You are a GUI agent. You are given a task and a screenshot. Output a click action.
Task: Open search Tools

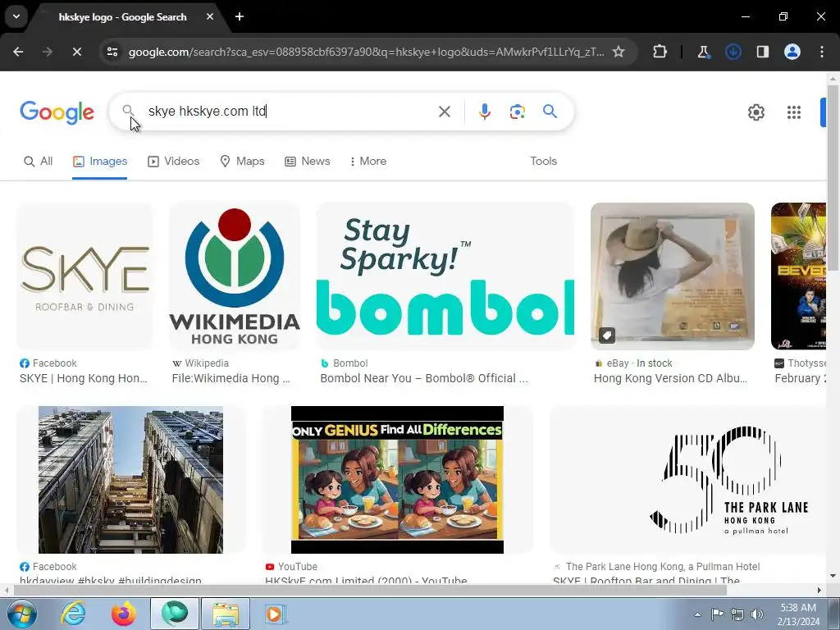[543, 162]
